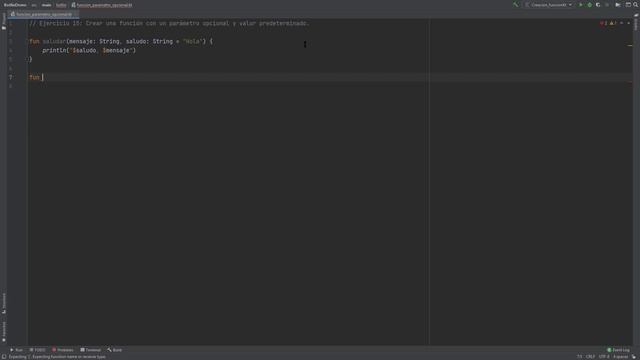Image resolution: width=640 pixels, height=360 pixels.
Task: Open the Build tool window
Action: [x=115, y=350]
